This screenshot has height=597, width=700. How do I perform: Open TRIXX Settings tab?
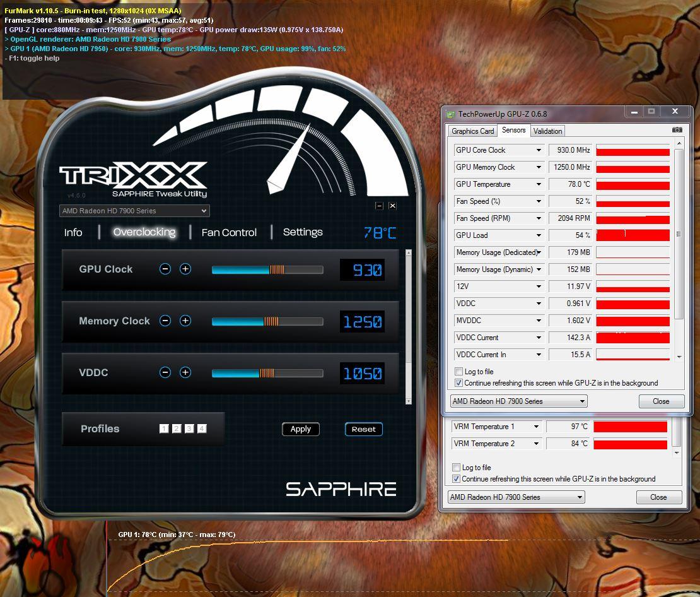click(x=303, y=232)
